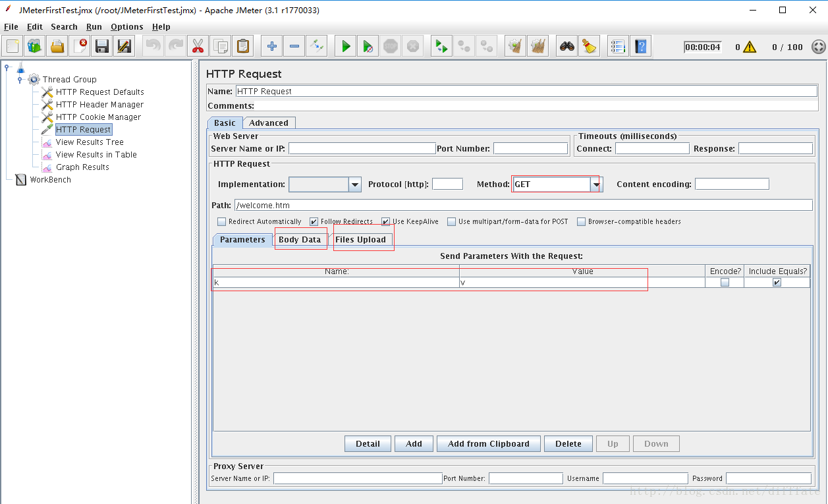828x504 pixels.
Task: Toggle Follow Redirects checkbox
Action: 314,222
